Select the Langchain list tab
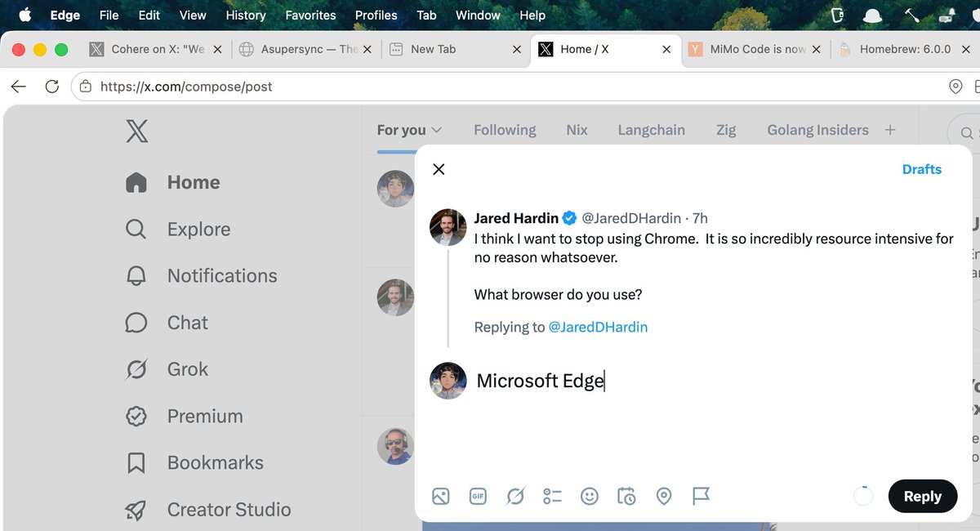 point(651,130)
